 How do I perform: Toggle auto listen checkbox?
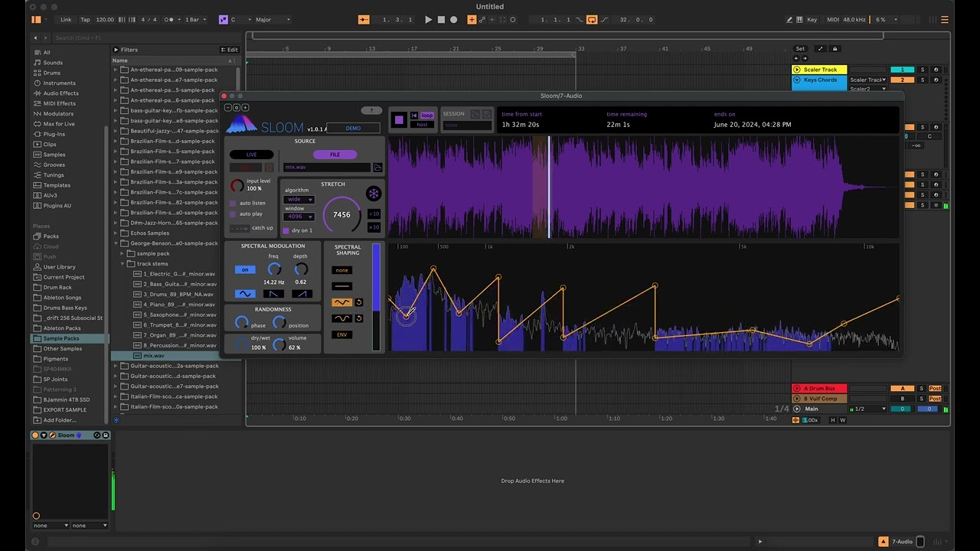click(x=233, y=204)
